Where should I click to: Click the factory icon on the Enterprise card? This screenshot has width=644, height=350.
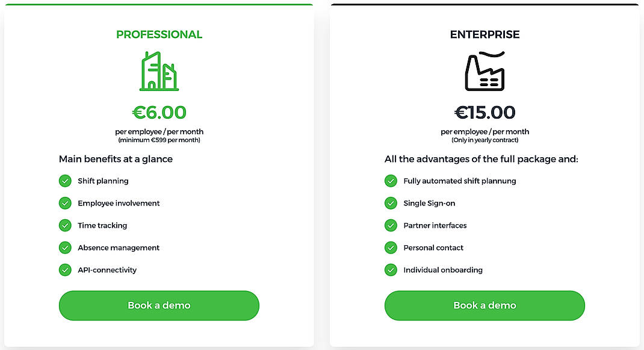tap(485, 70)
